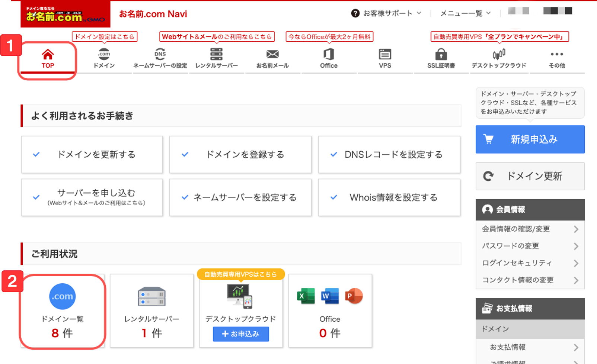
Task: Click the question mark support icon
Action: pyautogui.click(x=355, y=13)
